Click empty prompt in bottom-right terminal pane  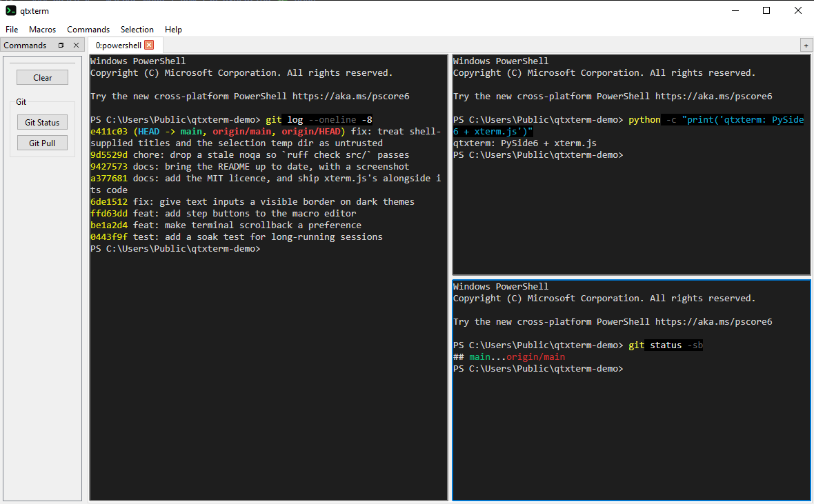(538, 369)
